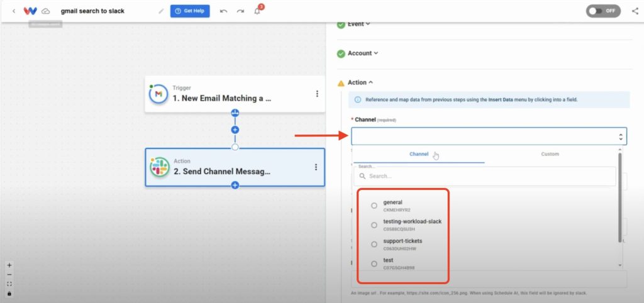Select the support-tickets channel radio button
The width and height of the screenshot is (644, 303).
[x=374, y=245]
